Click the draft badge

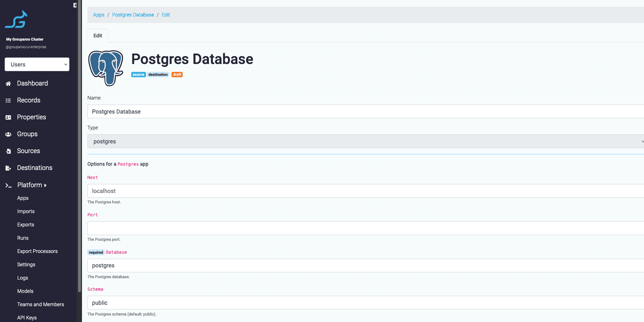177,75
